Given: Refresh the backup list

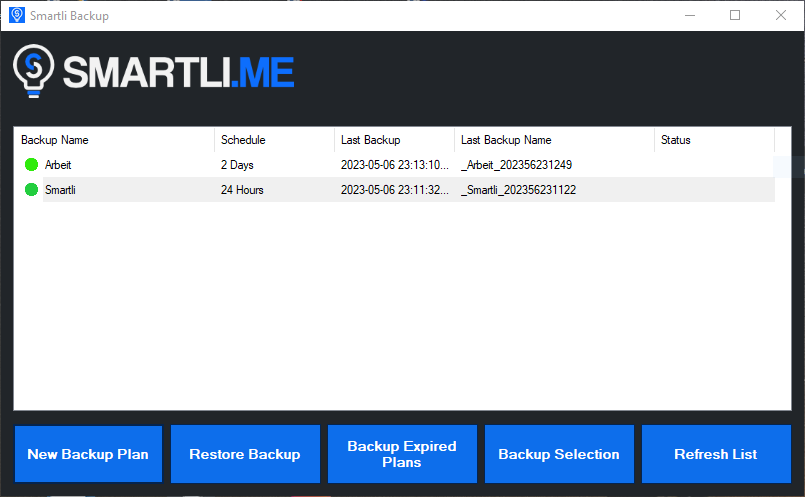Looking at the screenshot, I should pos(716,454).
